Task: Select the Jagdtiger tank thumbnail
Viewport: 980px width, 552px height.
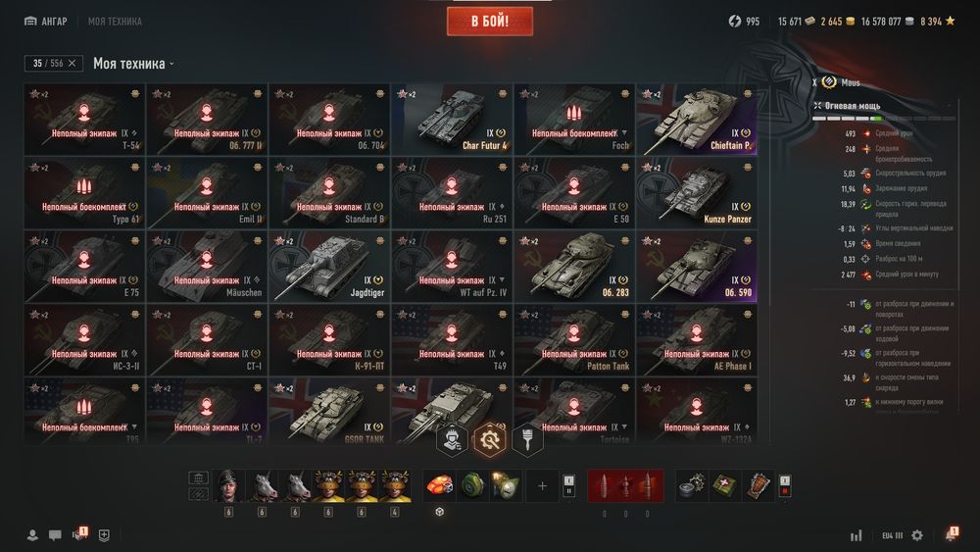Action: [328, 267]
